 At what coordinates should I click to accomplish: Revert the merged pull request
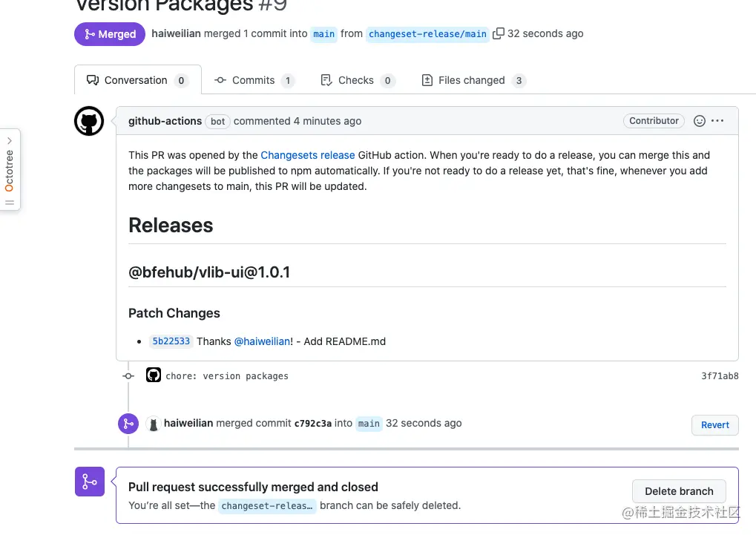[714, 425]
